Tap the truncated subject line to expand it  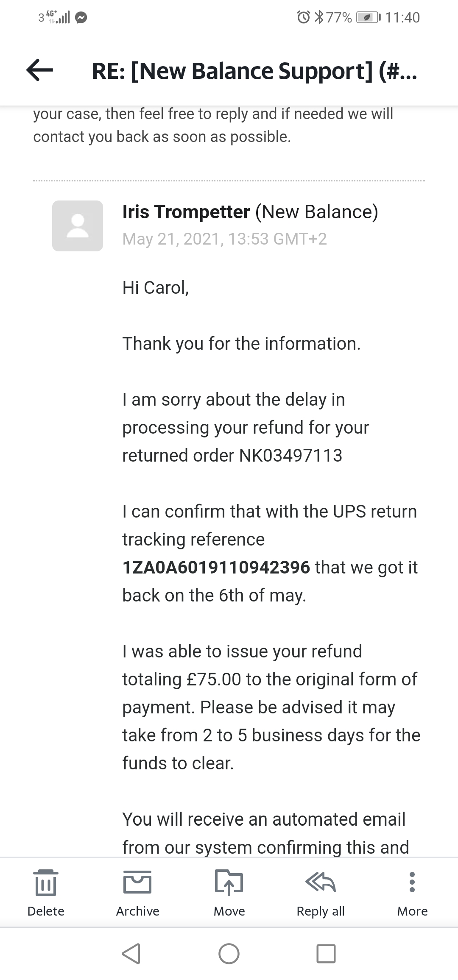pos(254,70)
